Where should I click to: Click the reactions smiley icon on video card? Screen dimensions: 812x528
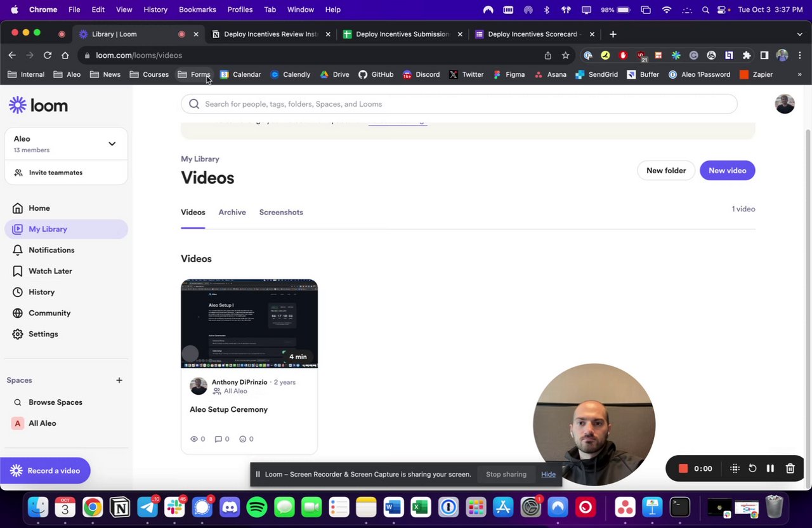click(x=242, y=439)
